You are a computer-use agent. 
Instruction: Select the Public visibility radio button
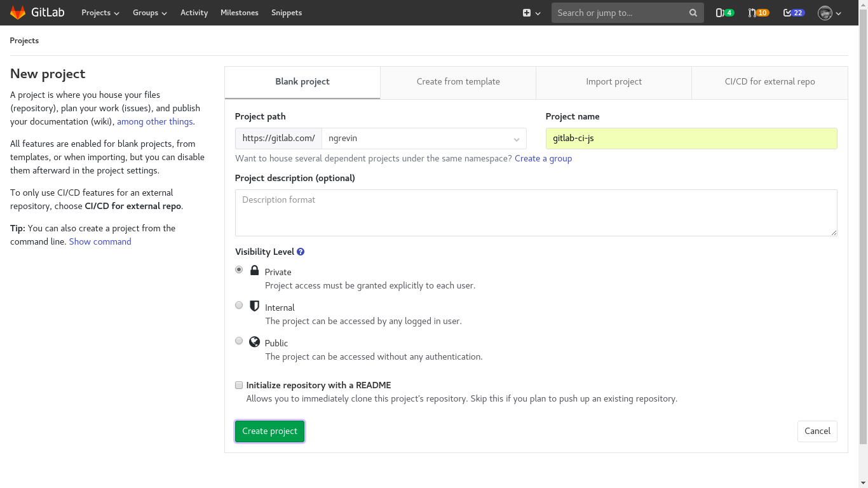[239, 341]
